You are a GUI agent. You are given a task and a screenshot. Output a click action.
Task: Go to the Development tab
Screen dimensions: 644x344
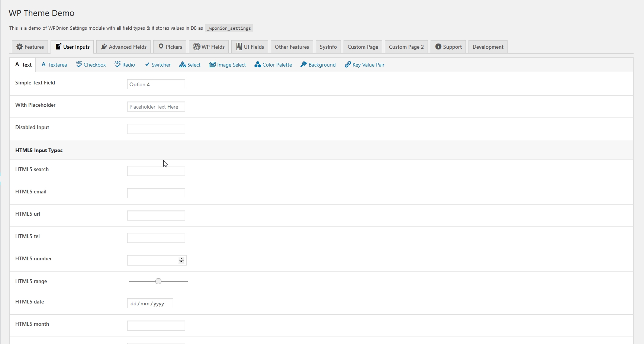coord(488,47)
